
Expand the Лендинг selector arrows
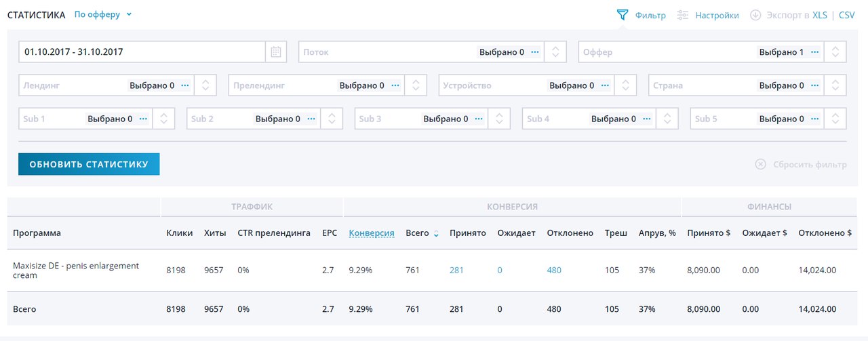point(205,85)
